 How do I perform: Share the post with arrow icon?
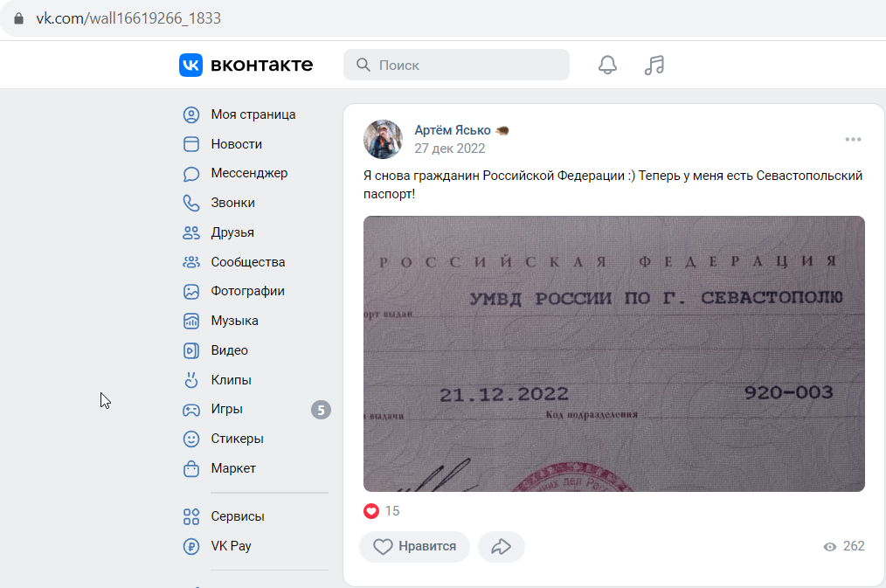click(502, 546)
